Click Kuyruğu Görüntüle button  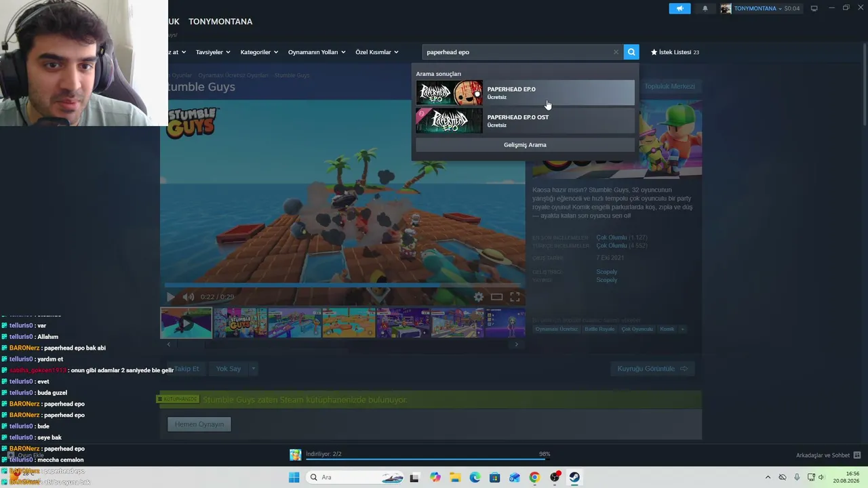652,369
